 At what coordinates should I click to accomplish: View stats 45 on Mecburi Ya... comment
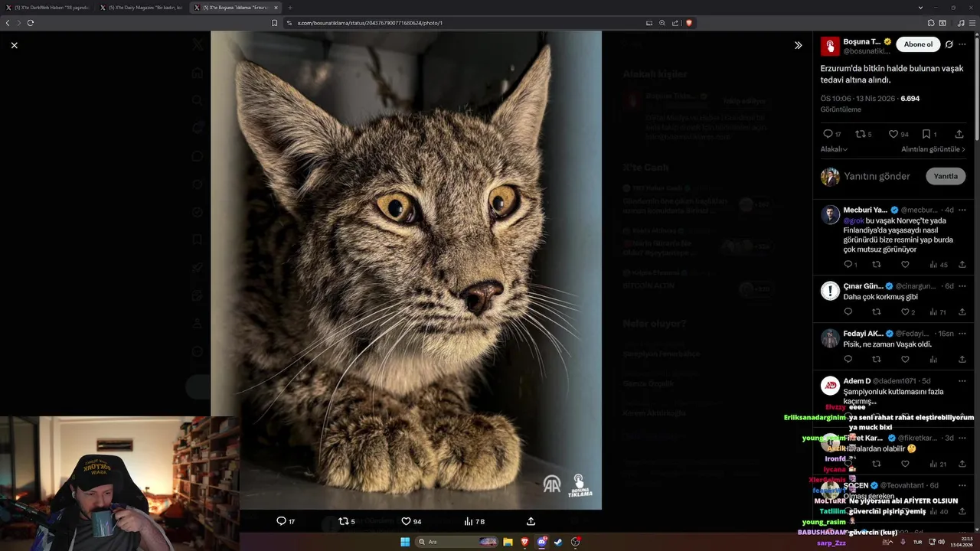click(x=939, y=265)
